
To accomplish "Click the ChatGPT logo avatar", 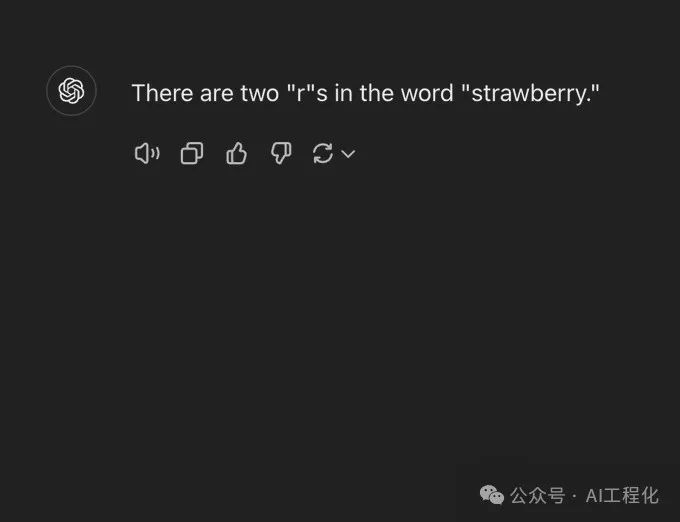I will click(x=71, y=91).
